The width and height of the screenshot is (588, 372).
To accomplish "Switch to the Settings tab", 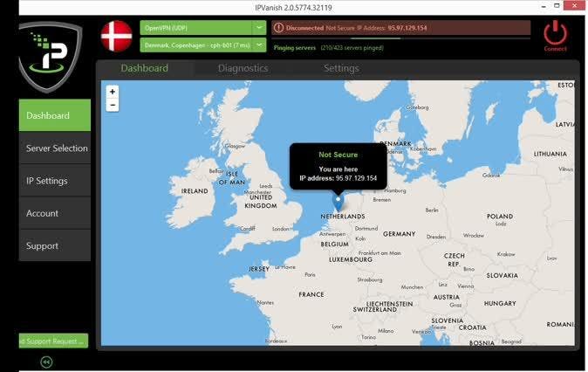I will pyautogui.click(x=341, y=68).
